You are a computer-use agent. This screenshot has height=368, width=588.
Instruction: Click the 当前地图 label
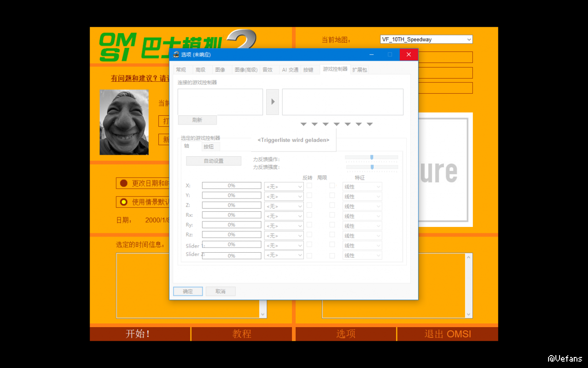[336, 40]
